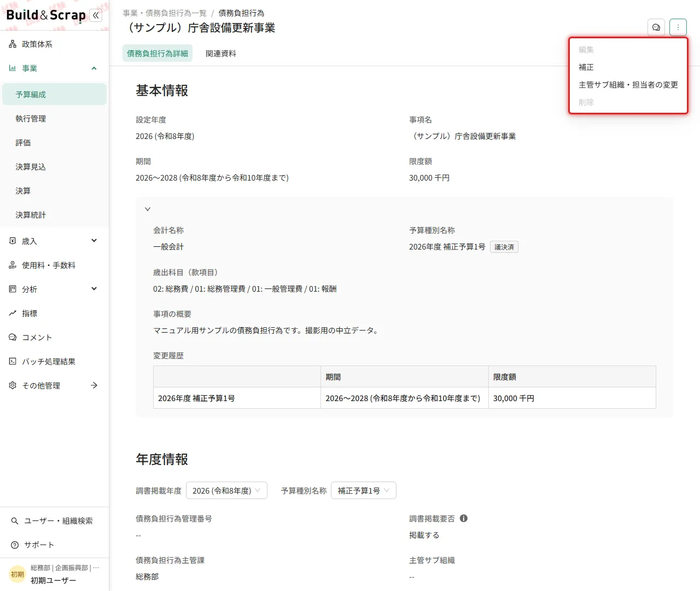Click the コメント bubble icon in the sidebar
The width and height of the screenshot is (700, 591).
[13, 338]
